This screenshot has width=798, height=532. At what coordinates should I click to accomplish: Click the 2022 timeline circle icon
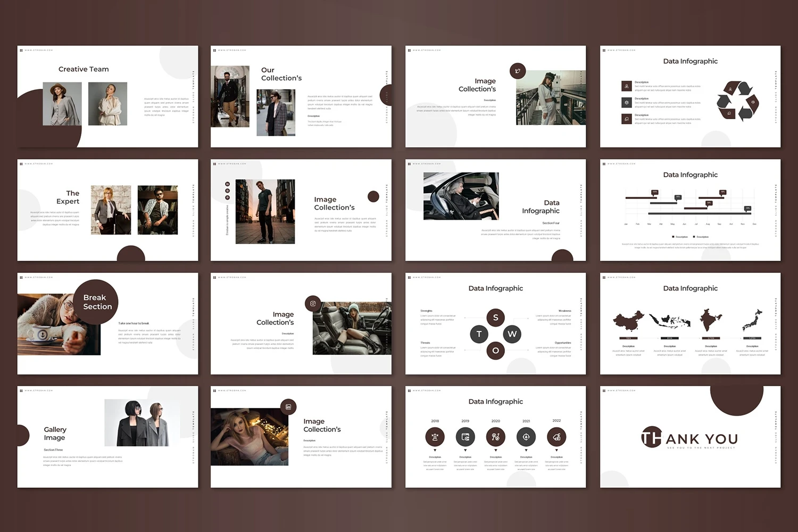[556, 437]
